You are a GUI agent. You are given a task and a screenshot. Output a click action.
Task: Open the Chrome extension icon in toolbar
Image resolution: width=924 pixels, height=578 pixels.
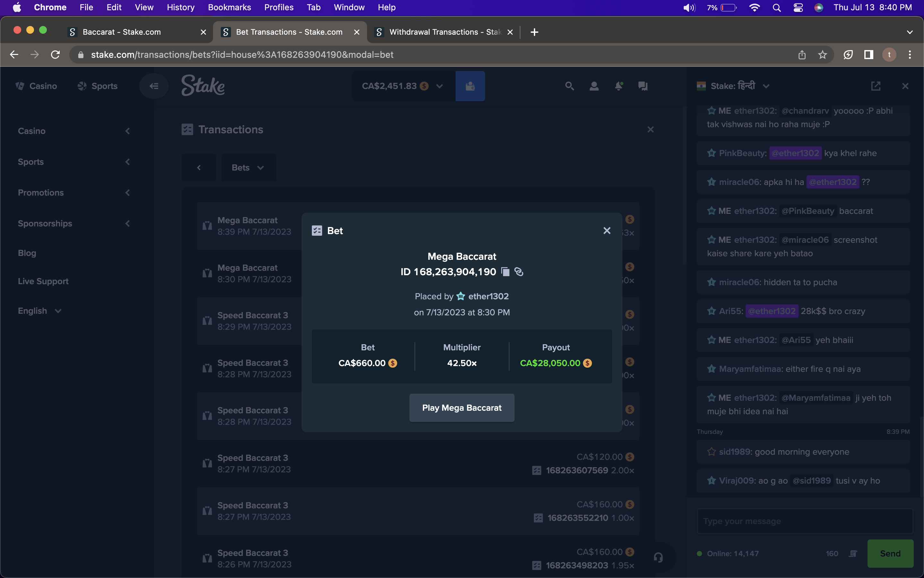[x=848, y=55]
